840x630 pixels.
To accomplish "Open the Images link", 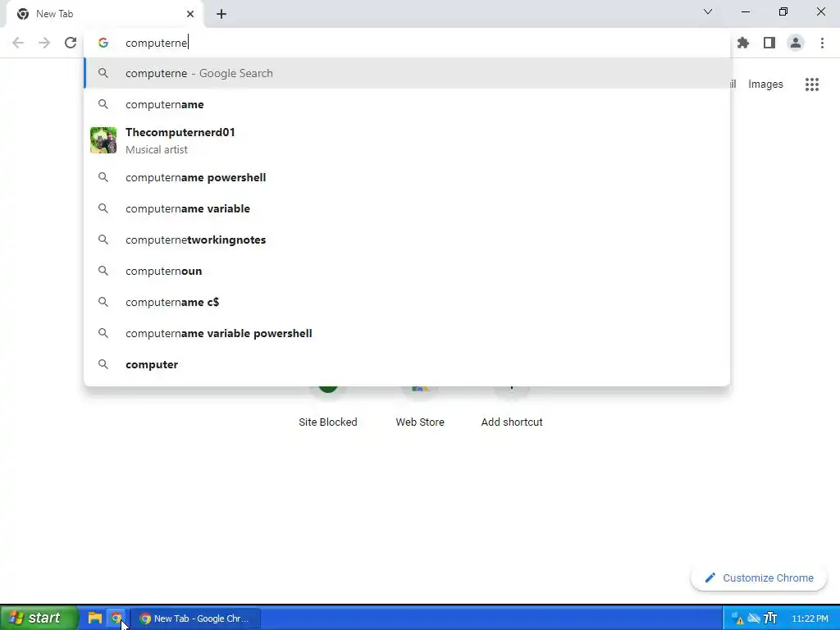I will click(765, 84).
